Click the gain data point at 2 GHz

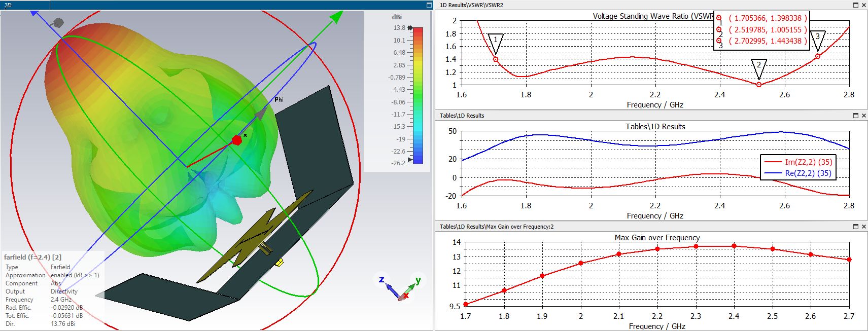(581, 263)
